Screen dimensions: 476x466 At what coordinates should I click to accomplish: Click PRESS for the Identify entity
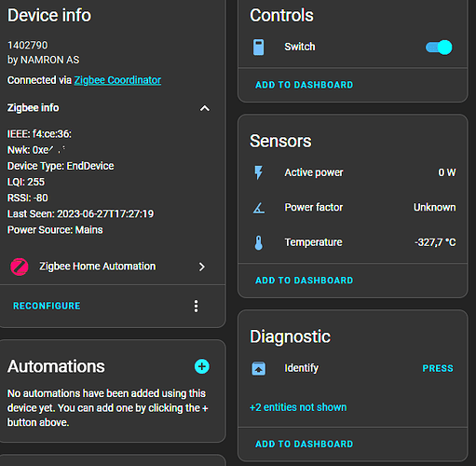[x=438, y=368]
